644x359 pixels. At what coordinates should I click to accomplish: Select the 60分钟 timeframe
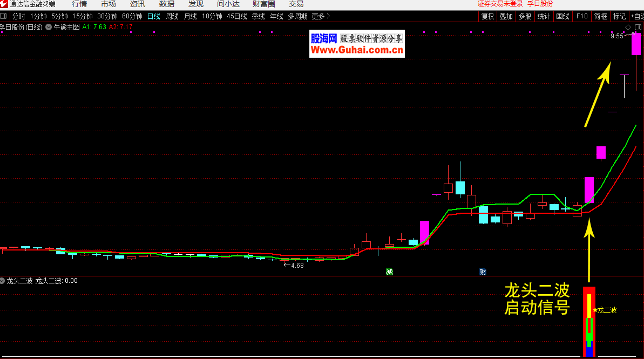pyautogui.click(x=132, y=16)
